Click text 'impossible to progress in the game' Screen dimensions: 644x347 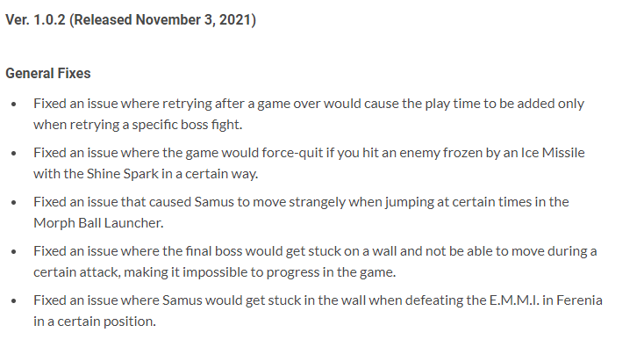289,272
